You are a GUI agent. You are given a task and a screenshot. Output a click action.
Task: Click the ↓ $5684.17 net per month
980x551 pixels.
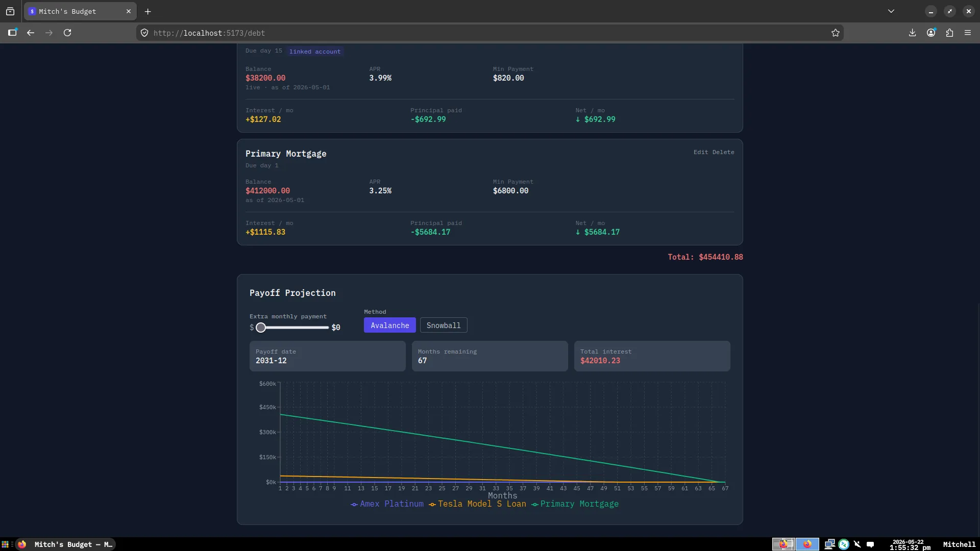597,232
